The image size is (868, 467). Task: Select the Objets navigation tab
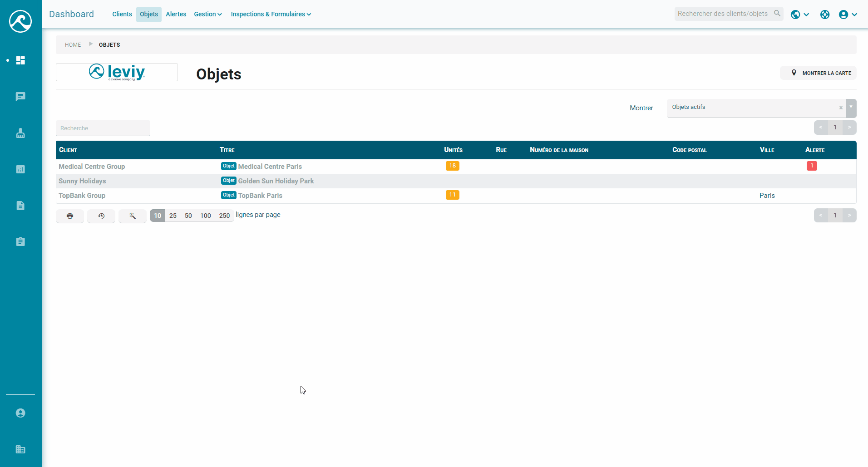[149, 14]
